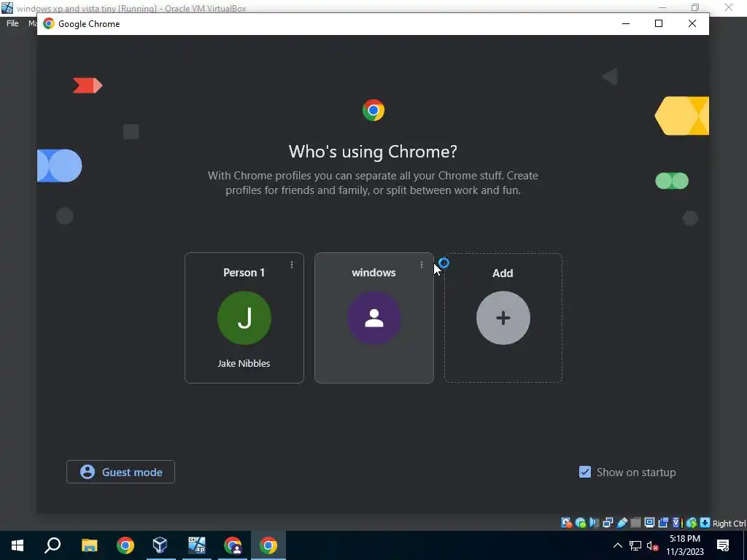Click VirtualBox display indicator icon
Image resolution: width=747 pixels, height=560 pixels.
click(649, 523)
